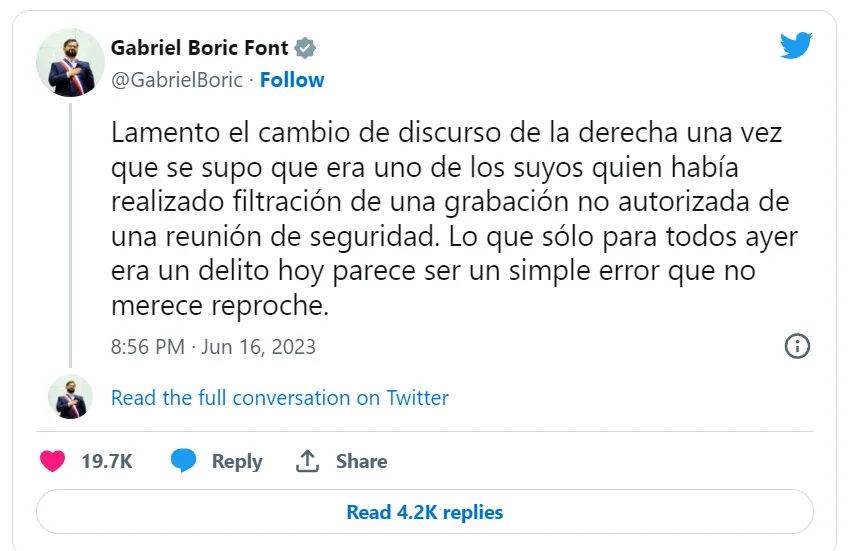The height and width of the screenshot is (551, 855).
Task: Click the share arrow icon
Action: coord(307,461)
